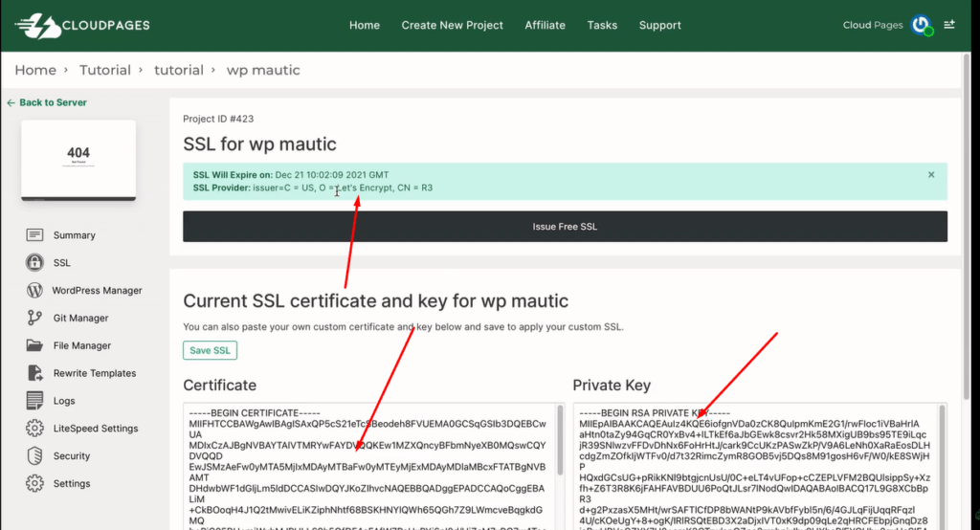The height and width of the screenshot is (530, 980).
Task: Click the Rewrite Templates icon
Action: click(34, 373)
